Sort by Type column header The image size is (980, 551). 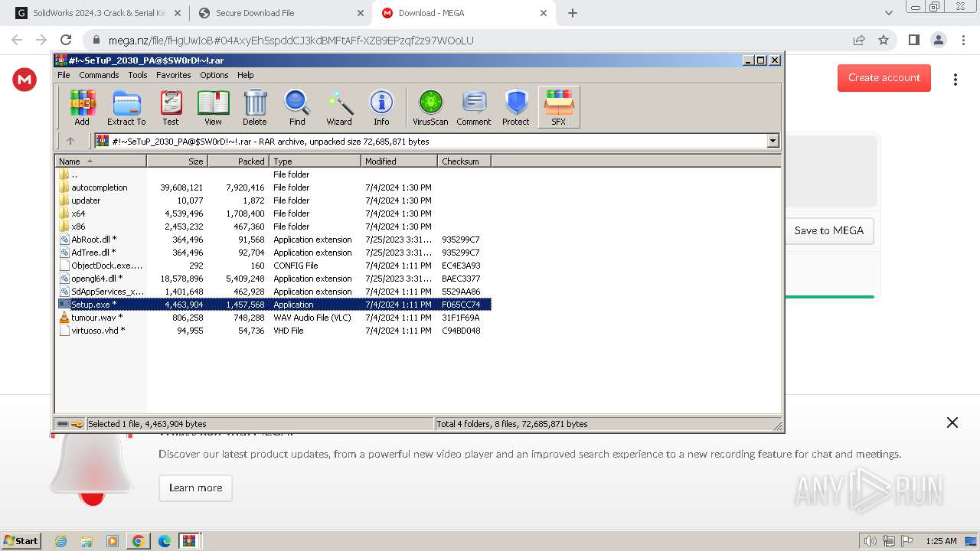[315, 161]
